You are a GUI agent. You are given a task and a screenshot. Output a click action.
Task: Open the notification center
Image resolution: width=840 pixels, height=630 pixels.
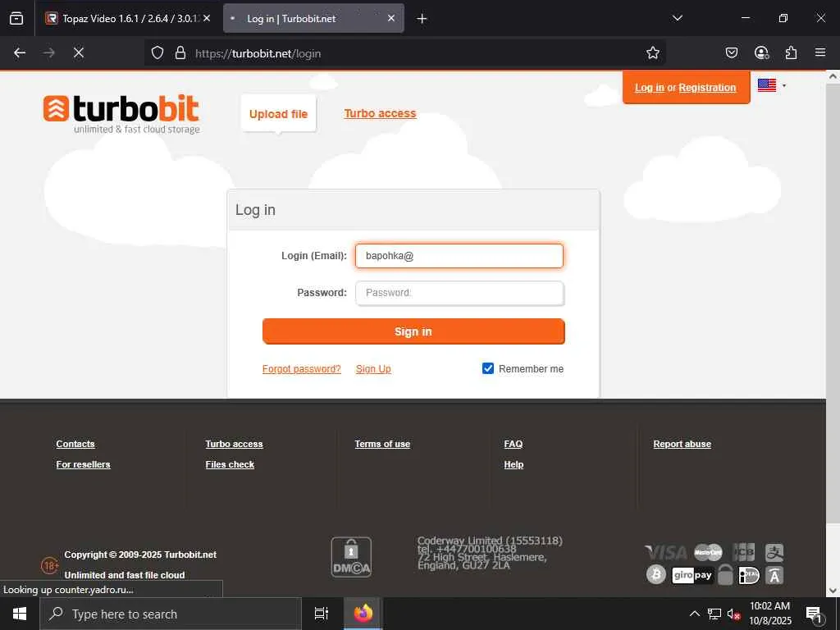point(814,614)
